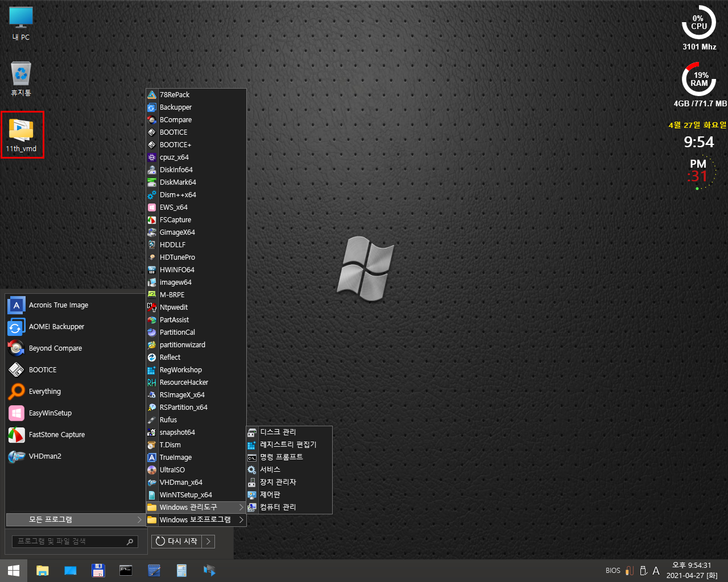Open the My PC desktop icon
The image size is (728, 582).
(21, 23)
